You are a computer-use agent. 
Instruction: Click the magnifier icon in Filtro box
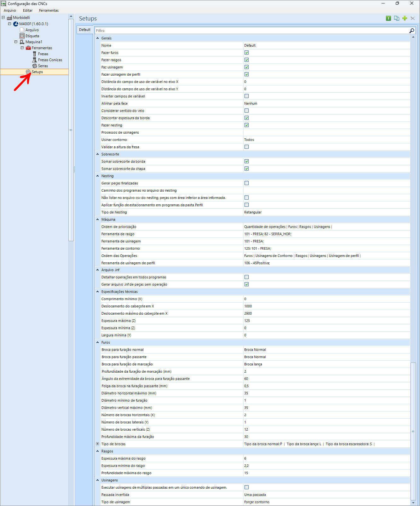pos(412,31)
